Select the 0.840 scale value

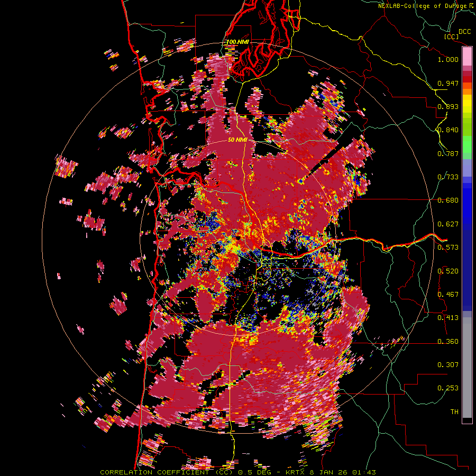[x=448, y=130]
